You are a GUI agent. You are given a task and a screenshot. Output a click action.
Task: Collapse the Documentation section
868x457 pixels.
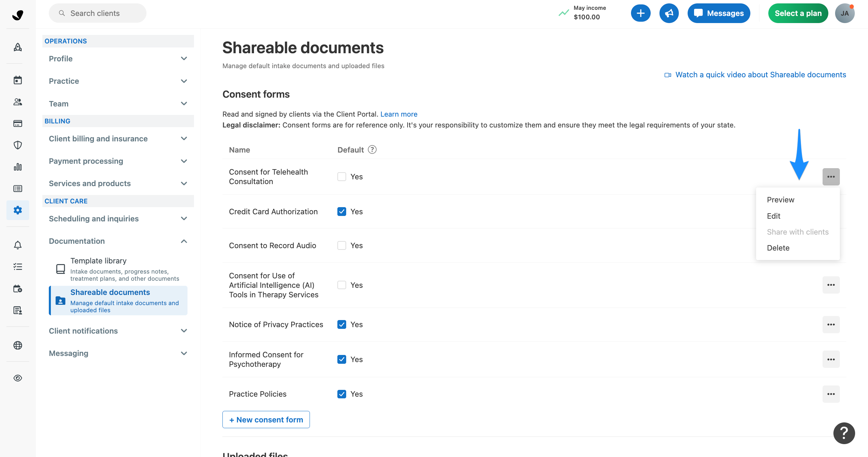tap(118, 241)
